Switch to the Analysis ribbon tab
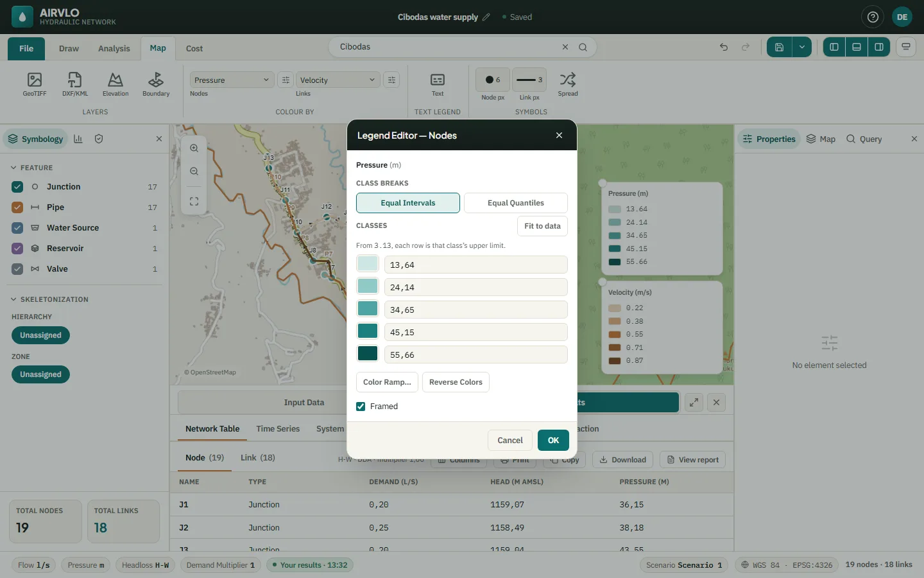 pyautogui.click(x=114, y=49)
